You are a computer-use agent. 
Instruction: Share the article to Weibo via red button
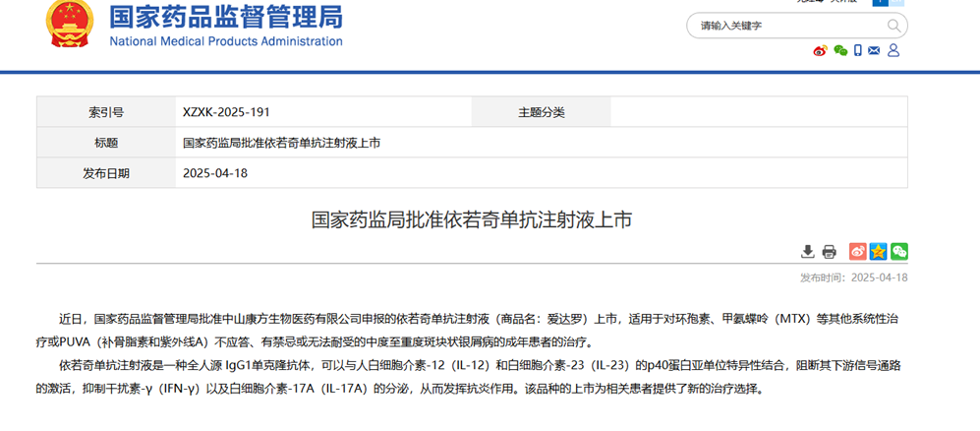(857, 252)
